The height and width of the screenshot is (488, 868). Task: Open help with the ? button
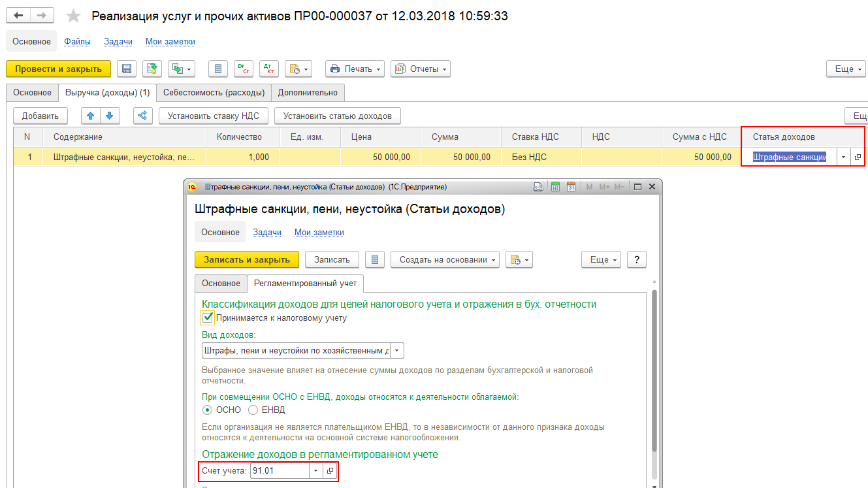pyautogui.click(x=637, y=259)
